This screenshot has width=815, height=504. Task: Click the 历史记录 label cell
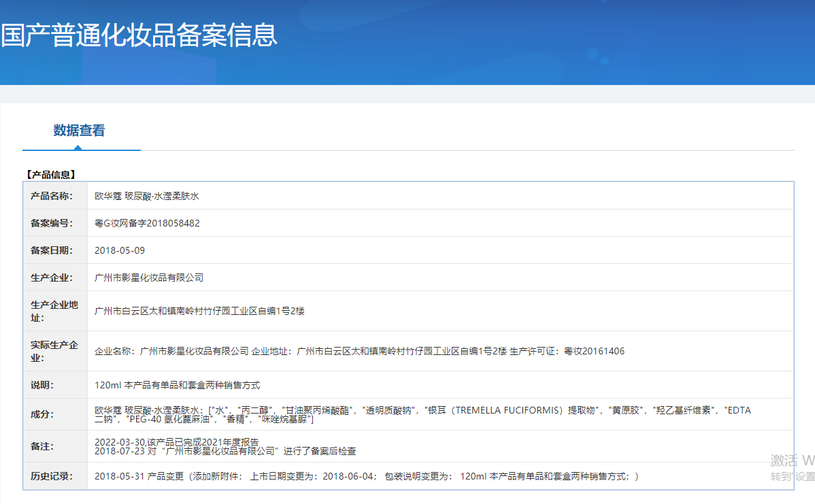(x=55, y=477)
